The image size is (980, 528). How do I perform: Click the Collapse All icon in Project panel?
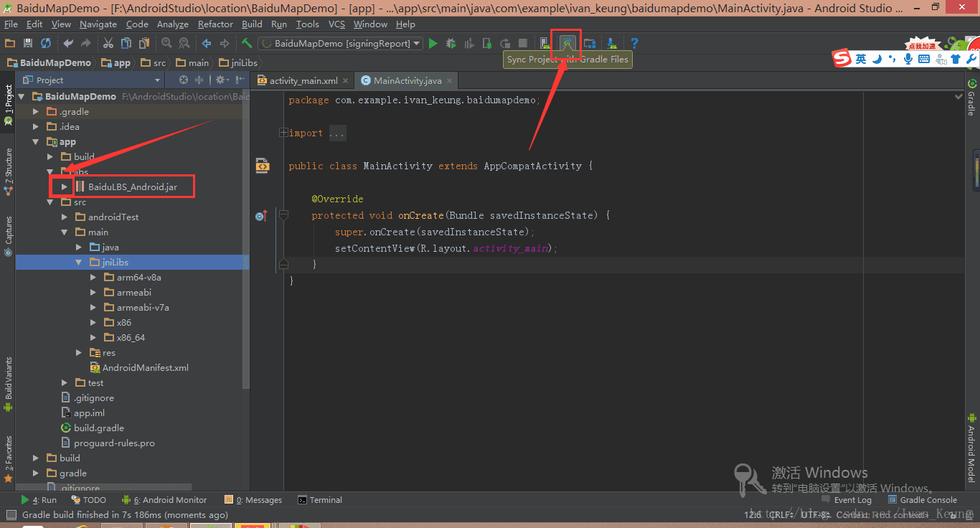click(199, 80)
